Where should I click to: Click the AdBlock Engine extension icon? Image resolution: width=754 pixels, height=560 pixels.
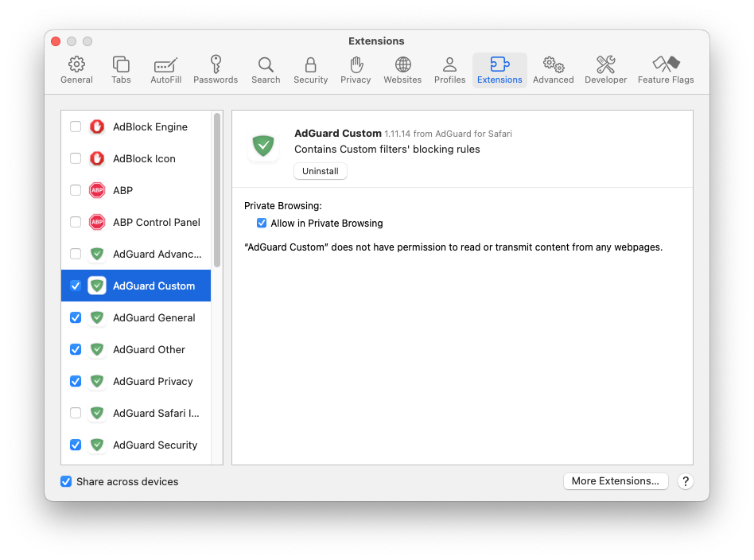click(x=97, y=126)
